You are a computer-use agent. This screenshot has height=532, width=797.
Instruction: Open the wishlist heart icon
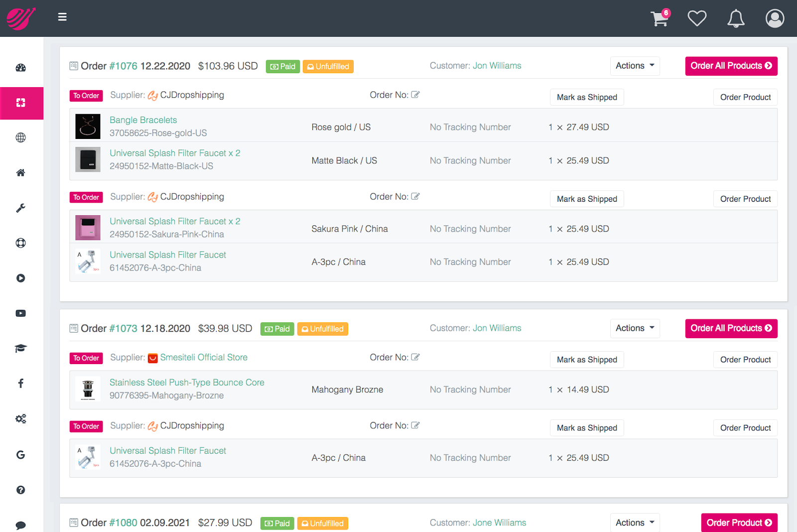pos(697,18)
